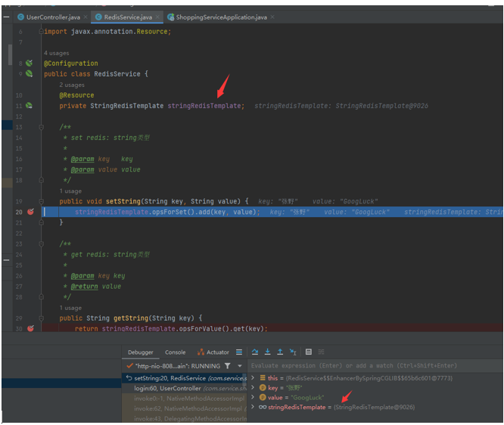This screenshot has width=504, height=425.
Task: Collapse the getString method fold on line 29
Action: (x=41, y=318)
